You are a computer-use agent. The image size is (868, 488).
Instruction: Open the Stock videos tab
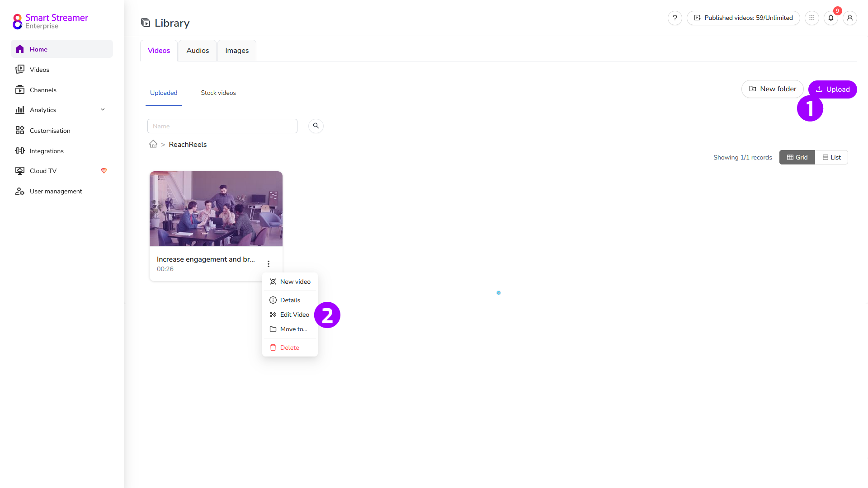tap(218, 93)
